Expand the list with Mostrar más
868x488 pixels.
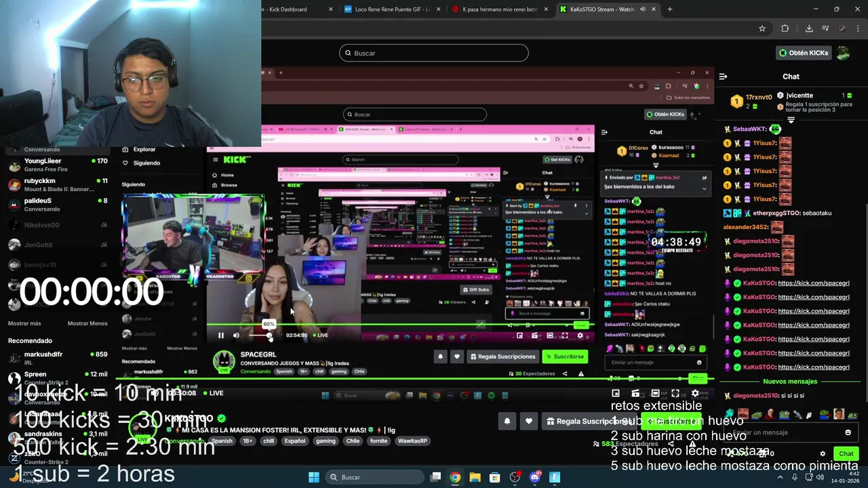coord(24,323)
